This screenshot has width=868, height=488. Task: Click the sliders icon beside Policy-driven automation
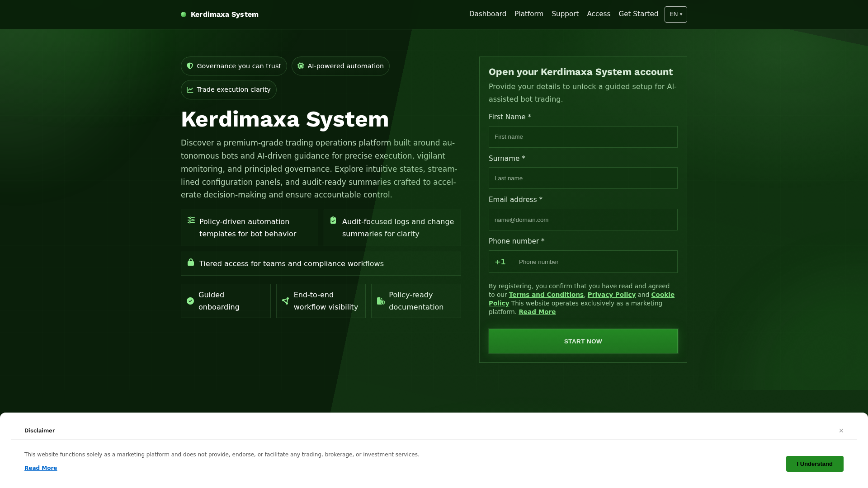(x=191, y=220)
